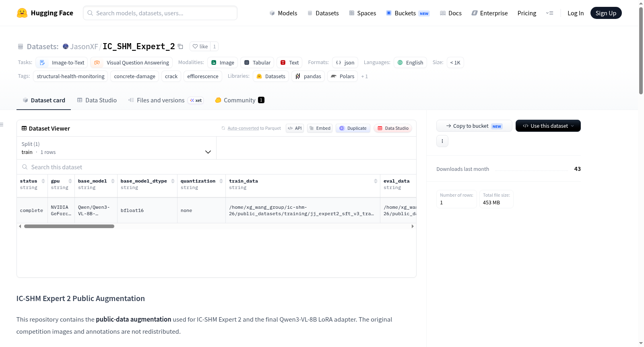Image resolution: width=644 pixels, height=347 pixels.
Task: Open the additional navigation menu icon
Action: (x=549, y=13)
